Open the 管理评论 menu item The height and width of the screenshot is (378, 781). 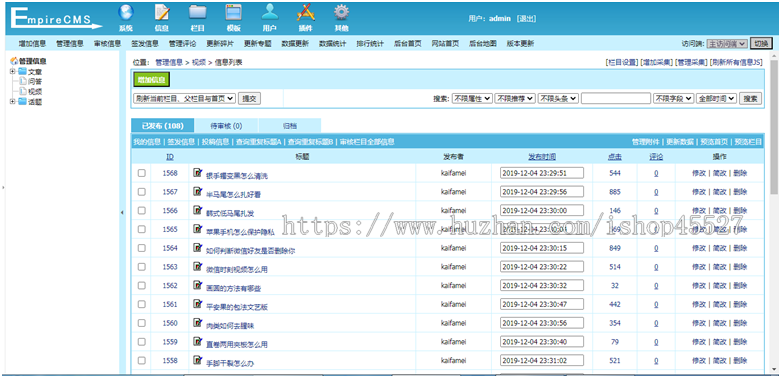182,44
